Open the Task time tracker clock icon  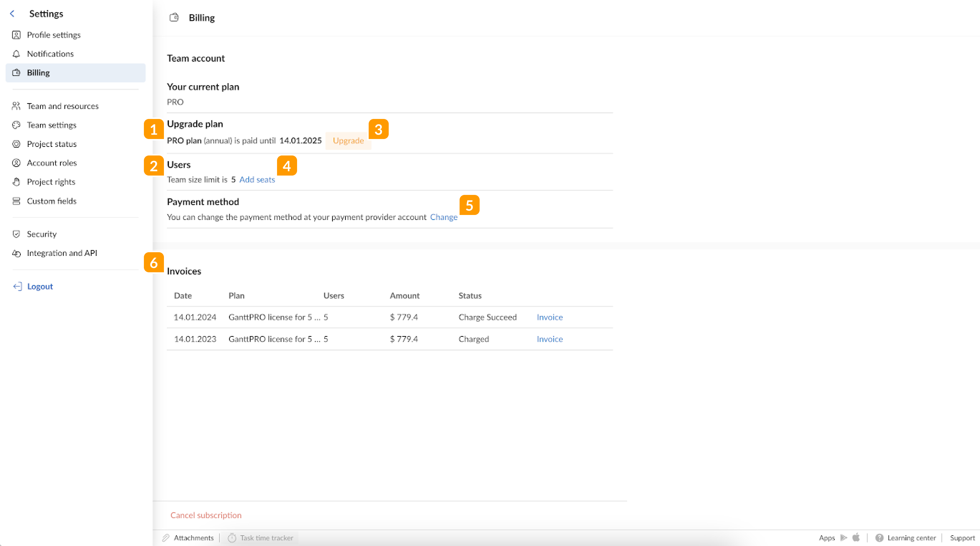tap(231, 538)
